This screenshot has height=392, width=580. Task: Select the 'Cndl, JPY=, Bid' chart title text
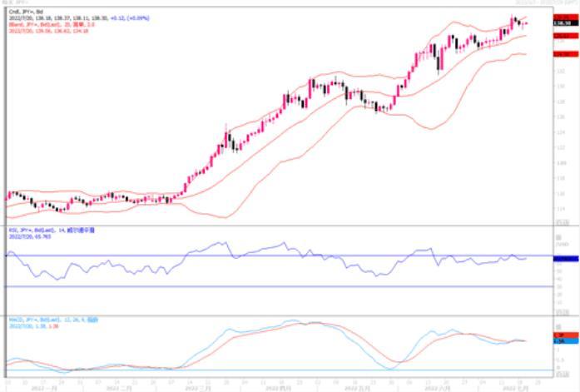pyautogui.click(x=26, y=12)
